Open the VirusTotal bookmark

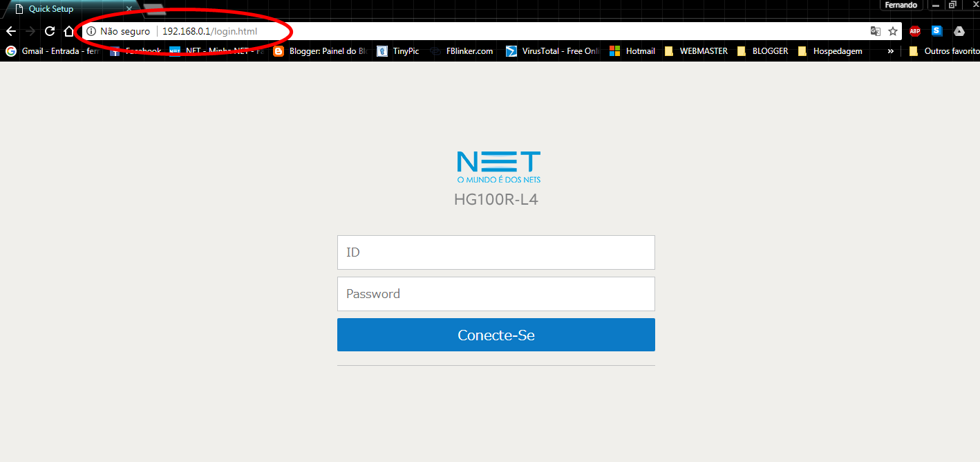553,51
